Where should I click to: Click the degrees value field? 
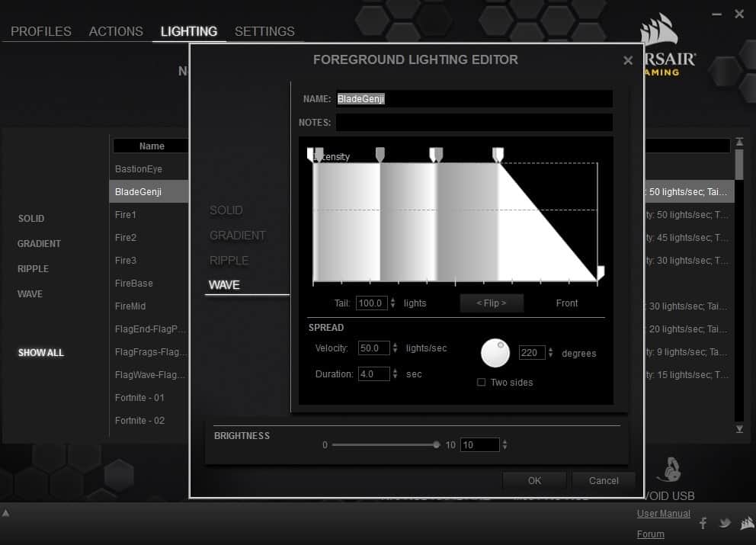532,353
